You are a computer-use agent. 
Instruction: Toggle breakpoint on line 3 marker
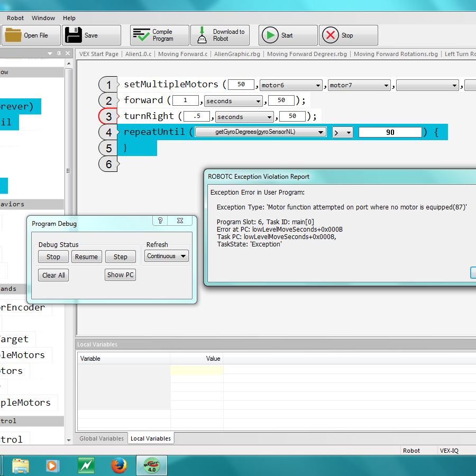108,116
